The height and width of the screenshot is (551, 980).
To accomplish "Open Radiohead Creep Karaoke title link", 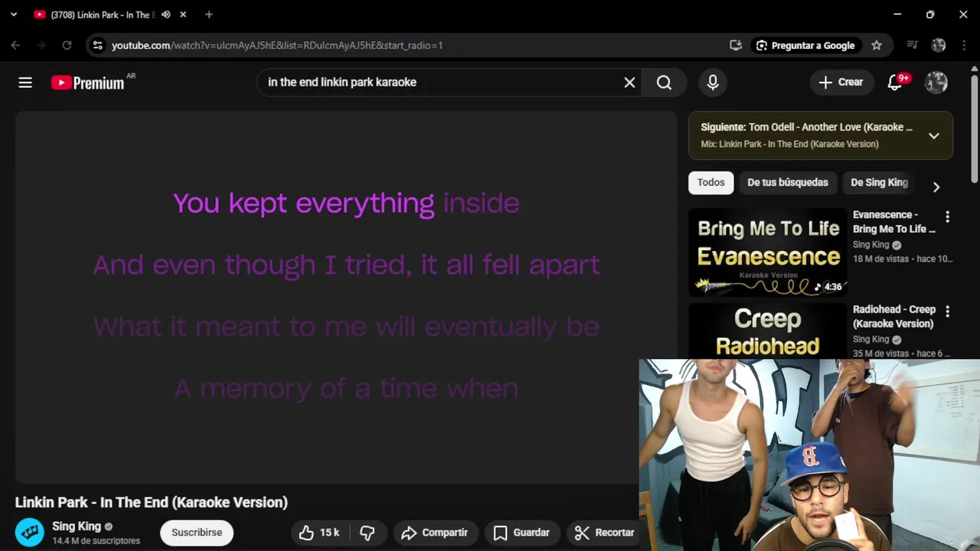I will (894, 317).
